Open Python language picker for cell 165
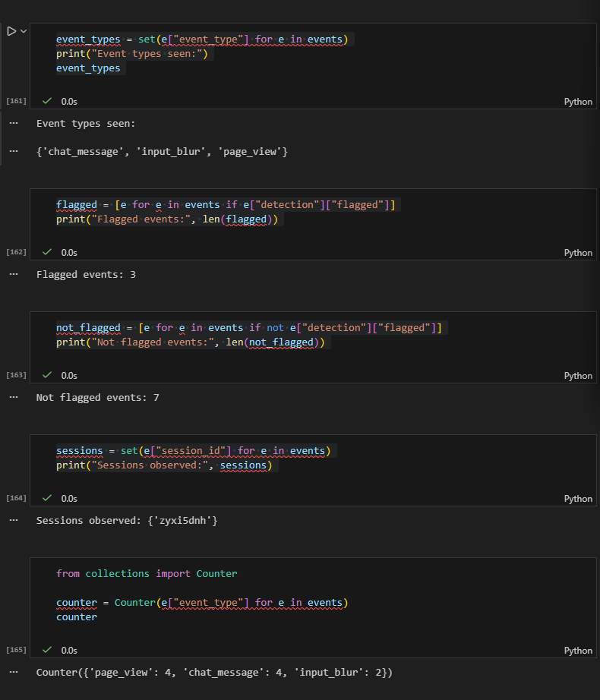Image resolution: width=600 pixels, height=700 pixels. pyautogui.click(x=577, y=651)
